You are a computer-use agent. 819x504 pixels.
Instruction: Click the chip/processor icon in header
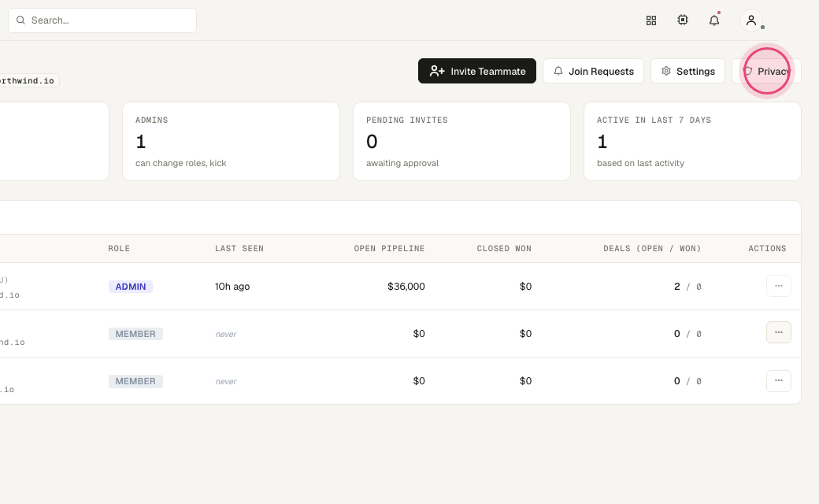click(x=683, y=20)
